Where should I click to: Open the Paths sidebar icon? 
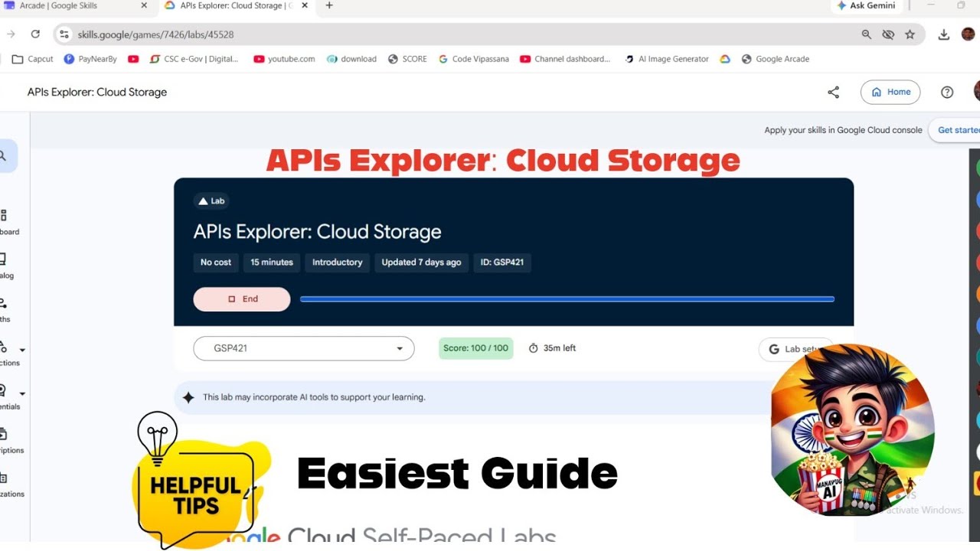click(x=3, y=303)
